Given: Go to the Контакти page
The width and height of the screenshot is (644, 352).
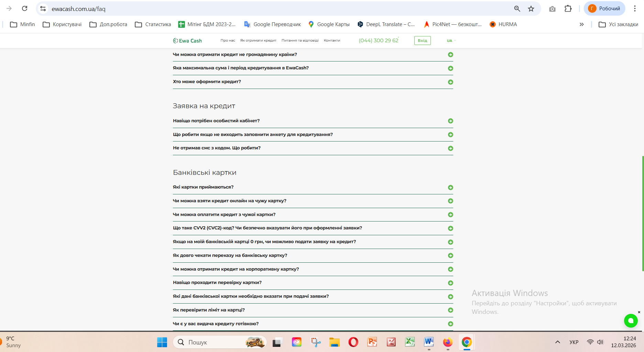Looking at the screenshot, I should click(x=332, y=41).
